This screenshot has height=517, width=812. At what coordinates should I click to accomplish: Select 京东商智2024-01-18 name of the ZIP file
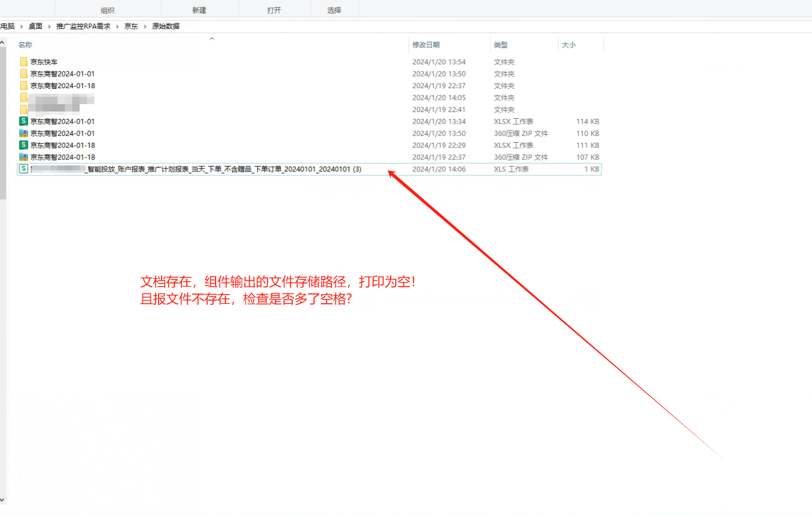(x=62, y=157)
